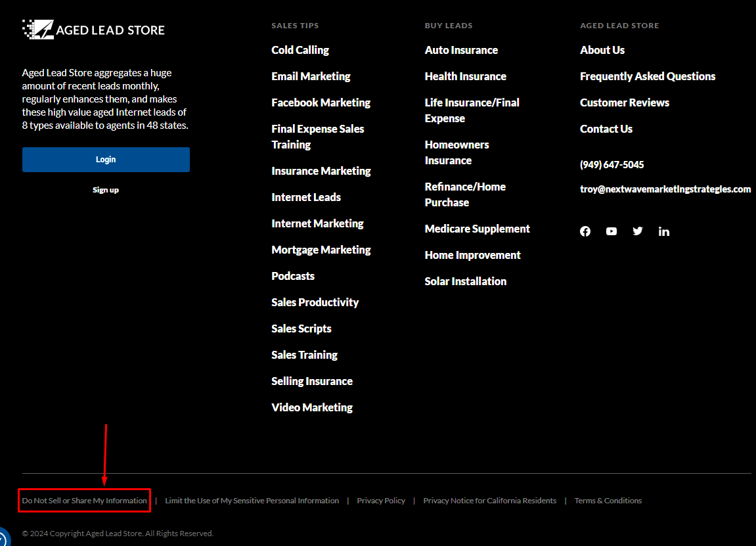Image resolution: width=756 pixels, height=546 pixels.
Task: Open Final Expense Sales Training link
Action: click(x=318, y=137)
